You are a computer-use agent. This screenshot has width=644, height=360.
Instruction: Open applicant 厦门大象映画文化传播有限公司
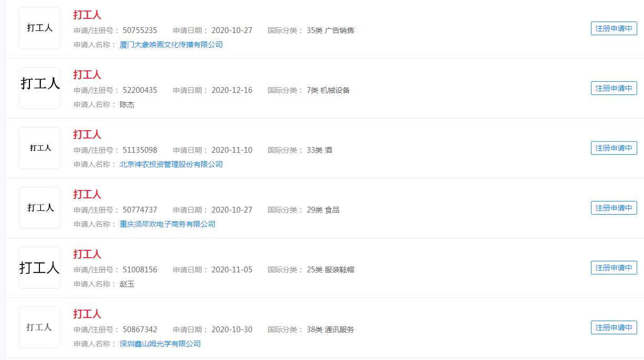(171, 45)
